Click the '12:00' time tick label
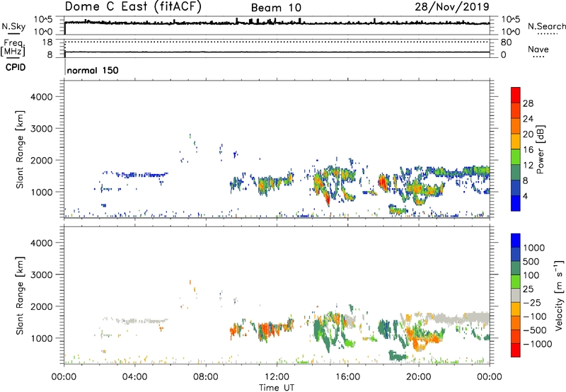Viewport: 566px width, 392px height. point(277,377)
